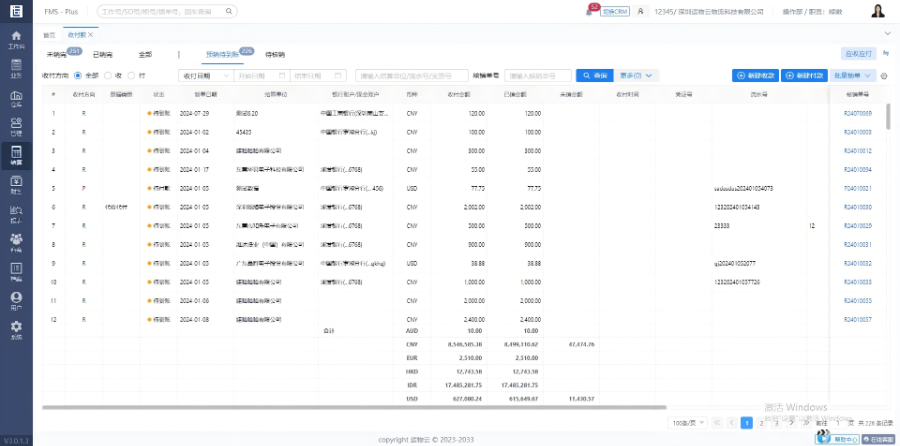The width and height of the screenshot is (900, 446).
Task: Open the R24010057 document link
Action: click(858, 319)
